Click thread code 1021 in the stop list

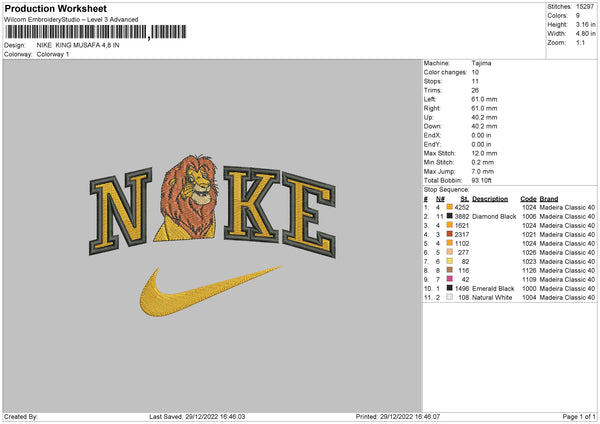click(529, 234)
